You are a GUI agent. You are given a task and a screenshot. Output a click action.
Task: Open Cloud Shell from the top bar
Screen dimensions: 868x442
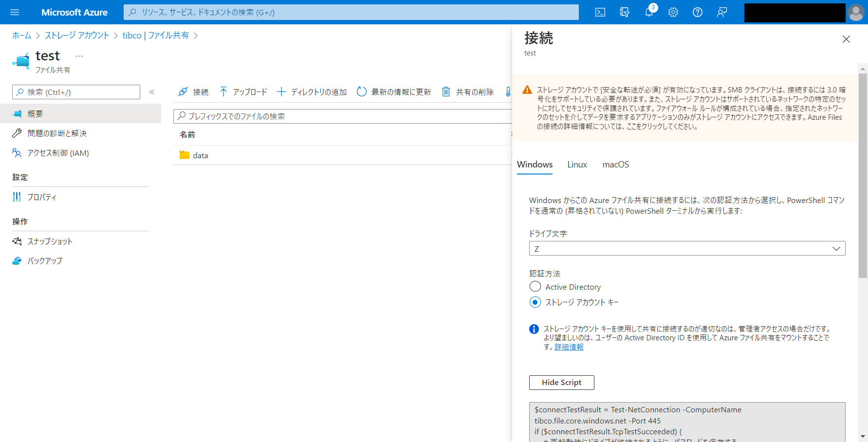tap(600, 12)
